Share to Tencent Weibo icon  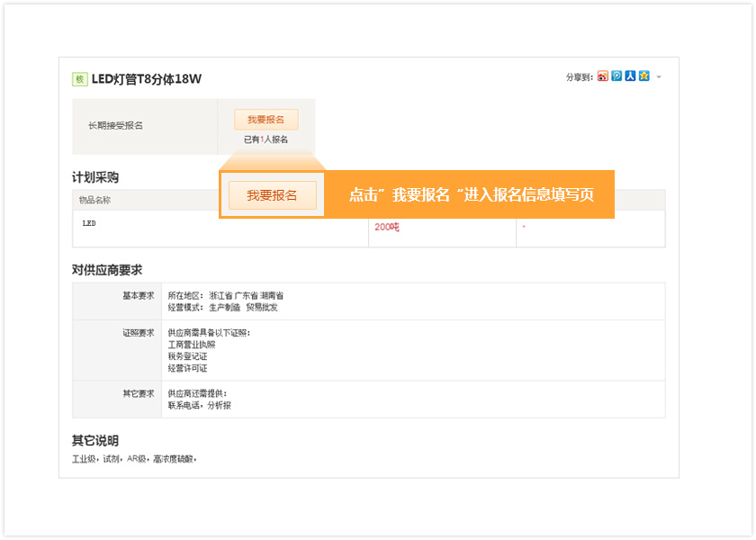[616, 76]
